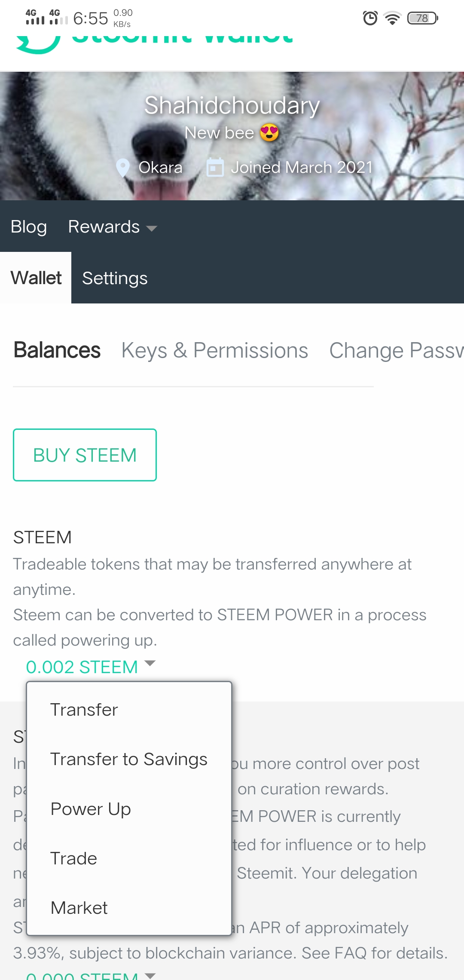Open the Rewards dropdown menu
Image resolution: width=464 pixels, height=980 pixels.
113,227
